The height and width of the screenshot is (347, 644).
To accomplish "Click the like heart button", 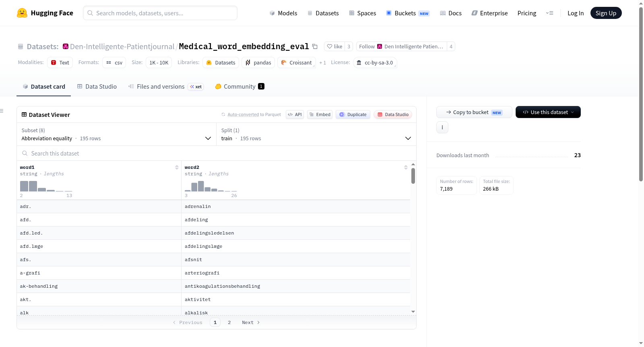I will [x=334, y=47].
